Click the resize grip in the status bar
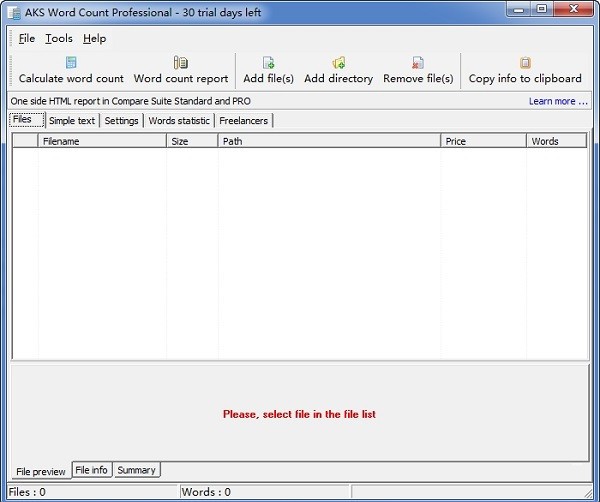Viewport: 600px width, 502px height. point(588,493)
